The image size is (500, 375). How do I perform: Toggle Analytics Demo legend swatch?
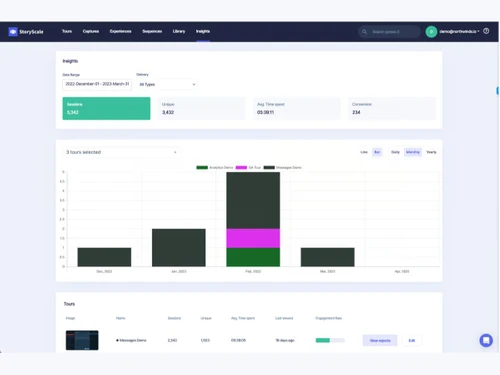tap(202, 167)
